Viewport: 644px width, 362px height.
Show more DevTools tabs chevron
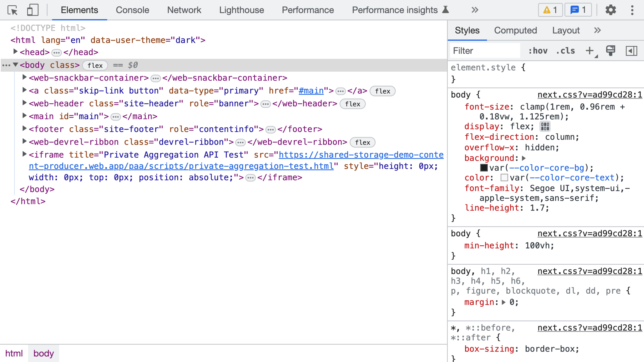pyautogui.click(x=475, y=10)
